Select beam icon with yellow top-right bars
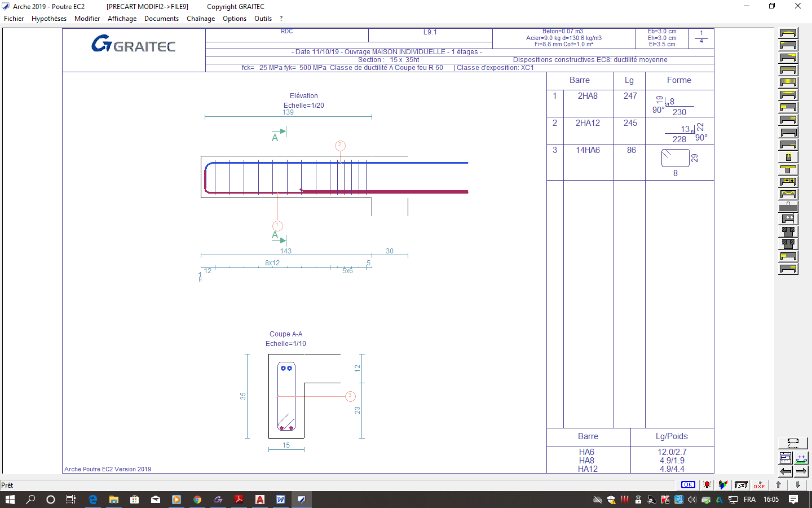 coord(788,58)
